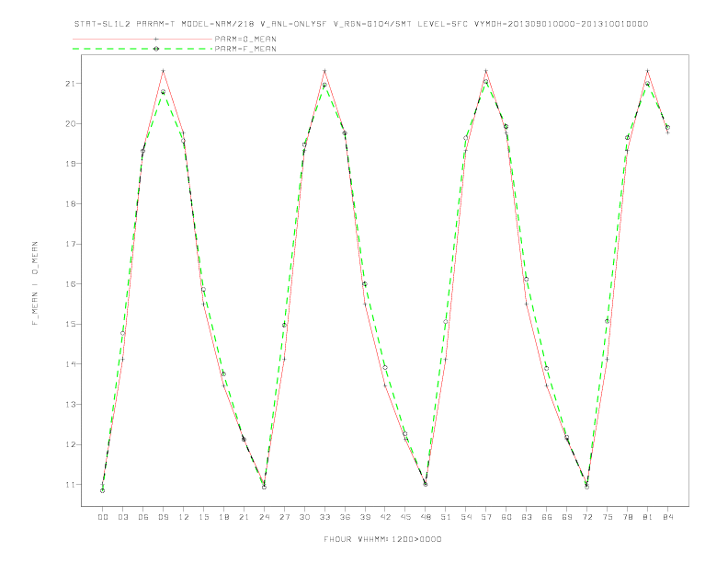728x563 pixels.
Task: Click x-axis forecast hour label 30
Action: coord(304,517)
